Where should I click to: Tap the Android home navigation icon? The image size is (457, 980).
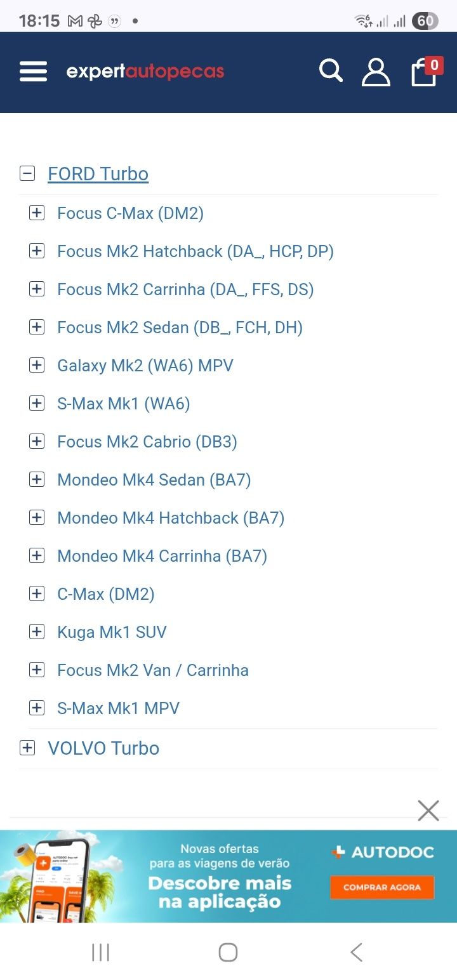click(228, 952)
